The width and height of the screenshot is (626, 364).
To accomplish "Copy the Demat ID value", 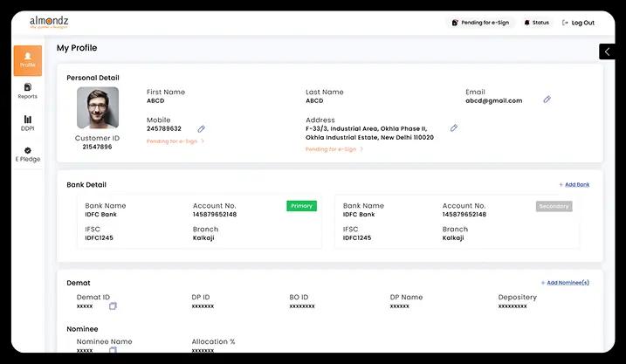I will (113, 306).
